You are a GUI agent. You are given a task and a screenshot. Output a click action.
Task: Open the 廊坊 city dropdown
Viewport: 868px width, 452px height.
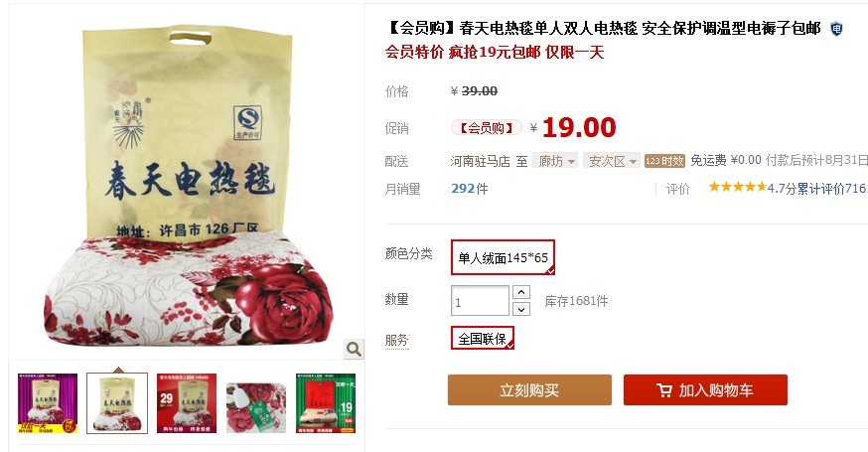pyautogui.click(x=555, y=161)
